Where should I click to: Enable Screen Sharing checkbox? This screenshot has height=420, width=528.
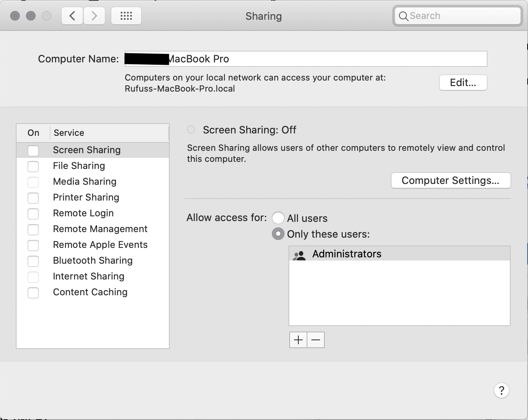33,150
